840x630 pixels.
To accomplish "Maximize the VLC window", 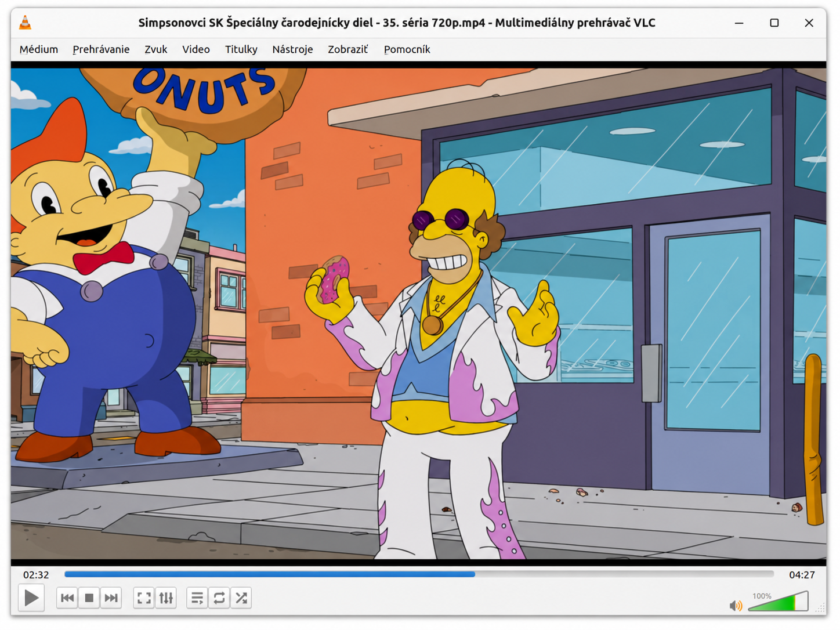I will tap(774, 23).
